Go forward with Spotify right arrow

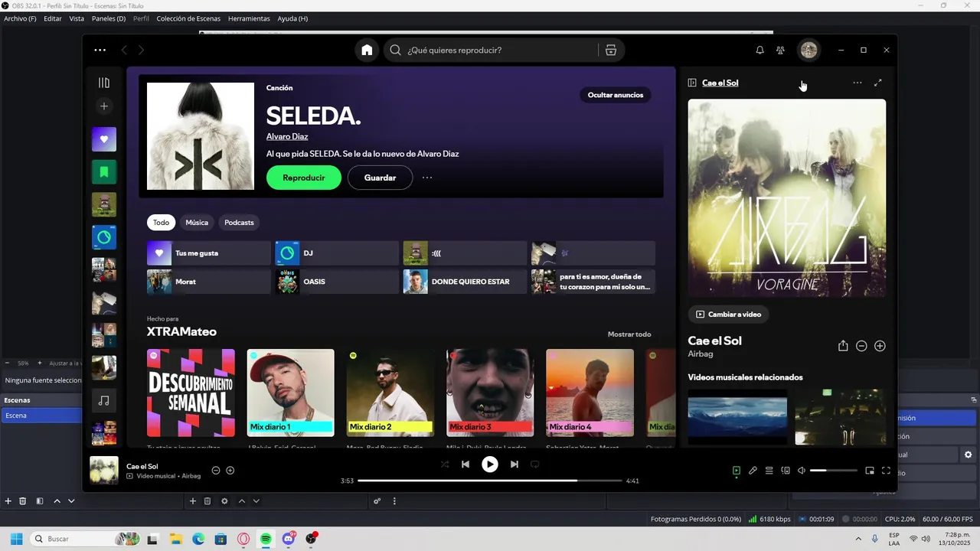point(141,50)
